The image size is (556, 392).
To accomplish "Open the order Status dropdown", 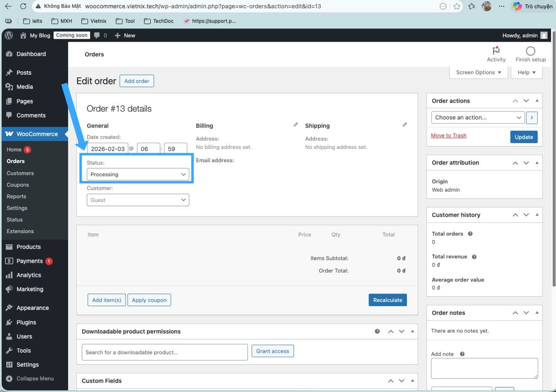I will 138,175.
